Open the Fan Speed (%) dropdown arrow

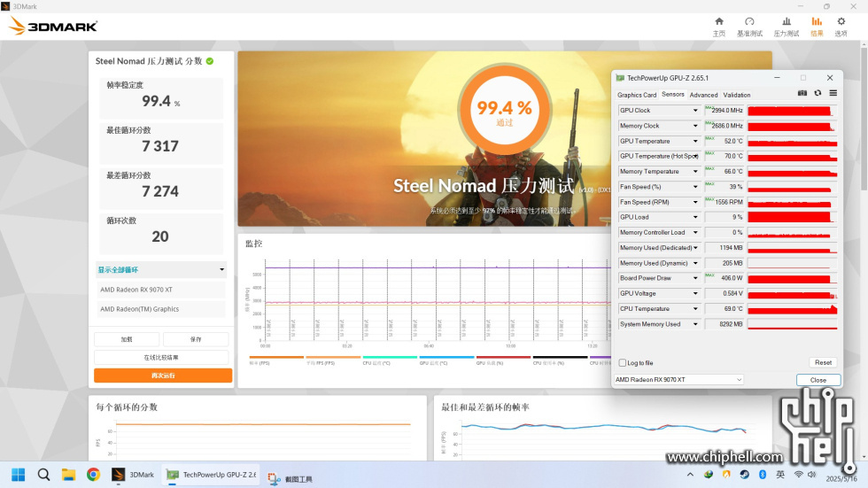coord(695,187)
